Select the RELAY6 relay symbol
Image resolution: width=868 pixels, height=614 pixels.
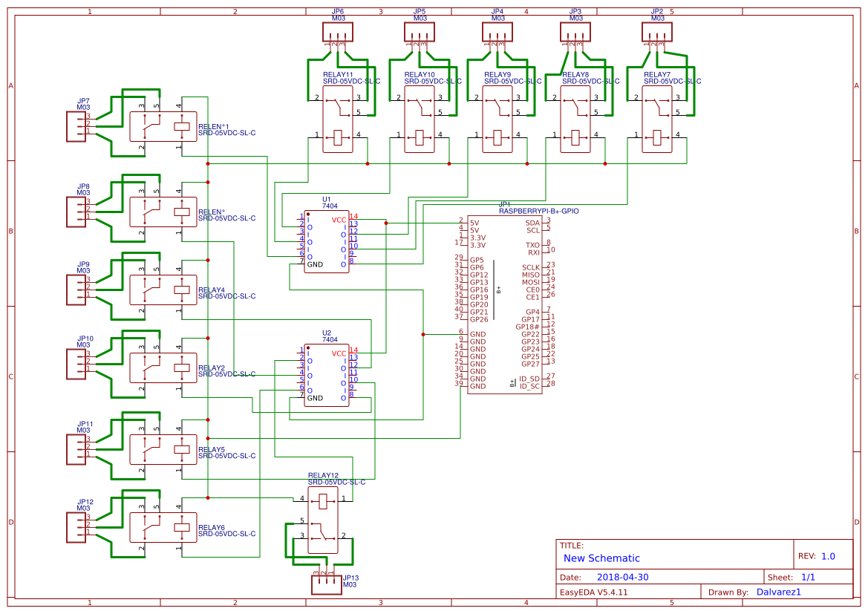point(162,529)
